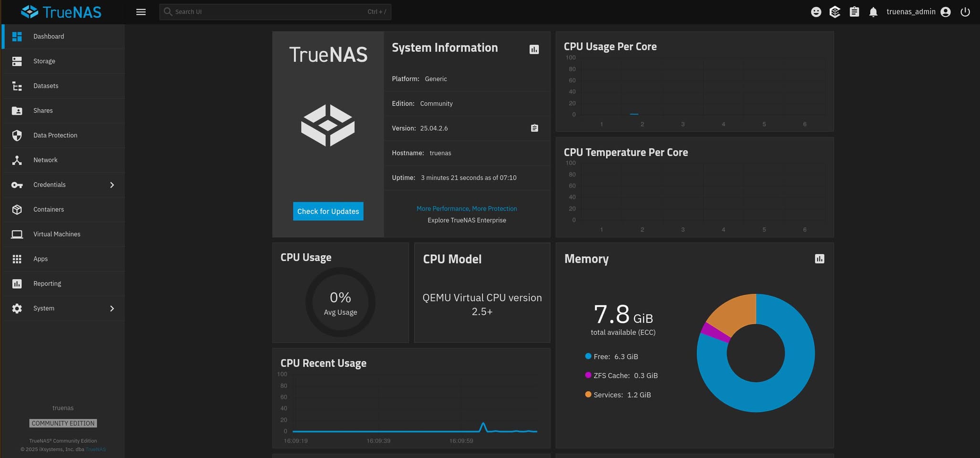Screen dimensions: 980x458
Task: Expand the System submenu chevron
Action: [x=112, y=308]
